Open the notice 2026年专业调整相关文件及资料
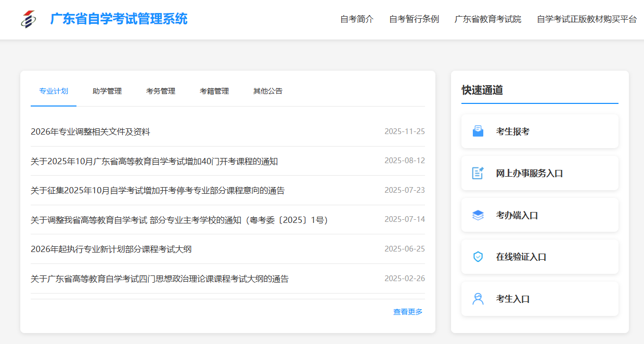The width and height of the screenshot is (644, 344). [91, 132]
